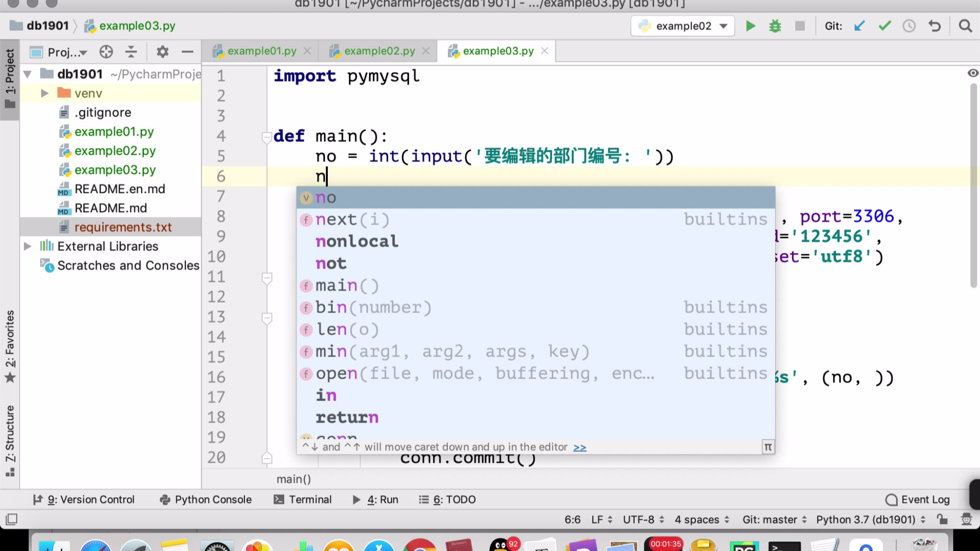Click the editor vertical scrollbar
980x551 pixels.
pos(973,186)
